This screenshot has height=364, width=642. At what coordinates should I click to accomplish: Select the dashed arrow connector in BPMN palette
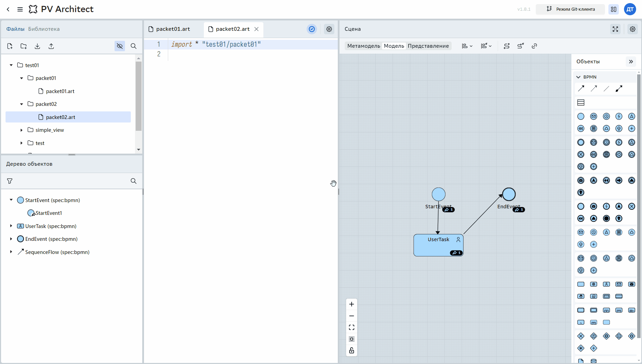[594, 89]
